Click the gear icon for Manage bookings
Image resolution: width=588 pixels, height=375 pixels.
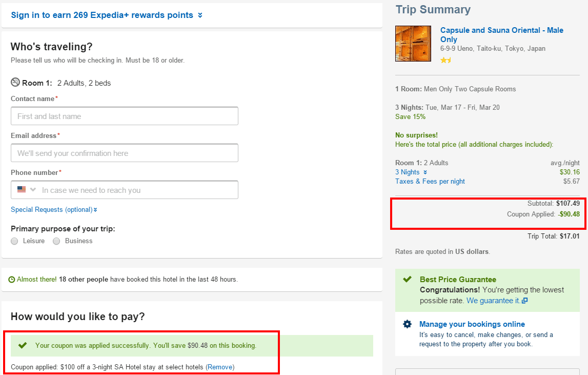[407, 324]
